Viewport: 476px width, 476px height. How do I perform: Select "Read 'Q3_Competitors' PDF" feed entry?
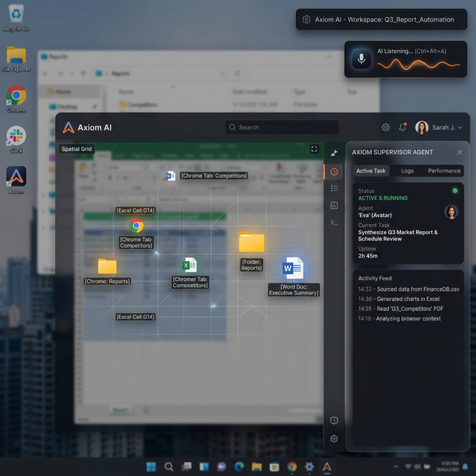click(401, 309)
